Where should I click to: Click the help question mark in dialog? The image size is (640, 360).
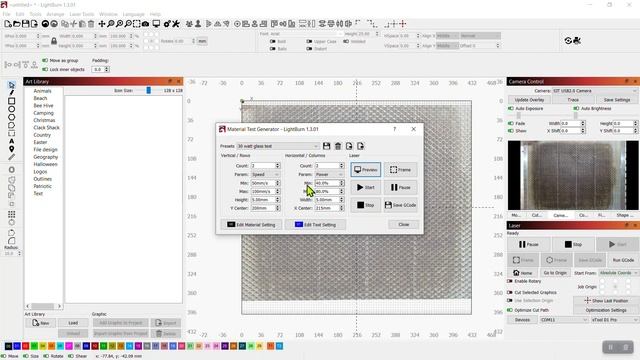[x=394, y=129]
